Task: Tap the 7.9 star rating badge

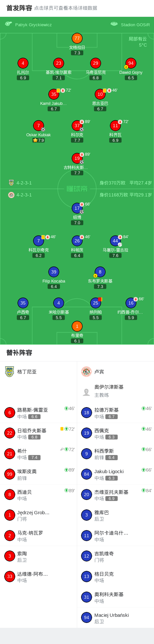Action: [x=39, y=140]
